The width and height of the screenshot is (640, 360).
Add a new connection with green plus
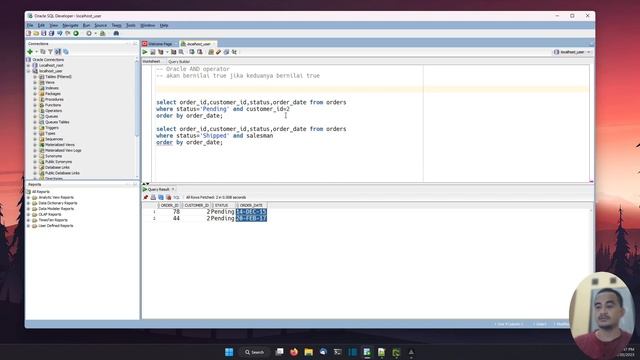click(x=30, y=52)
